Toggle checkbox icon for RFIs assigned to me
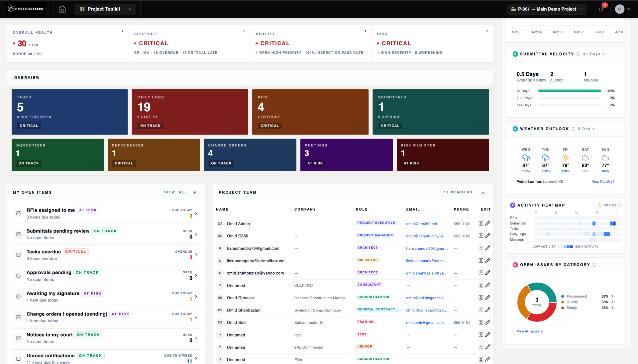 (x=19, y=213)
